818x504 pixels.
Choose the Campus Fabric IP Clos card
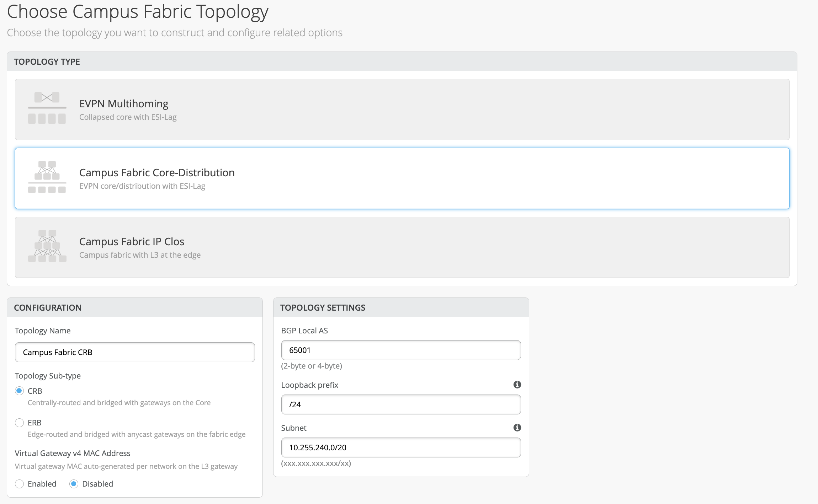[402, 247]
